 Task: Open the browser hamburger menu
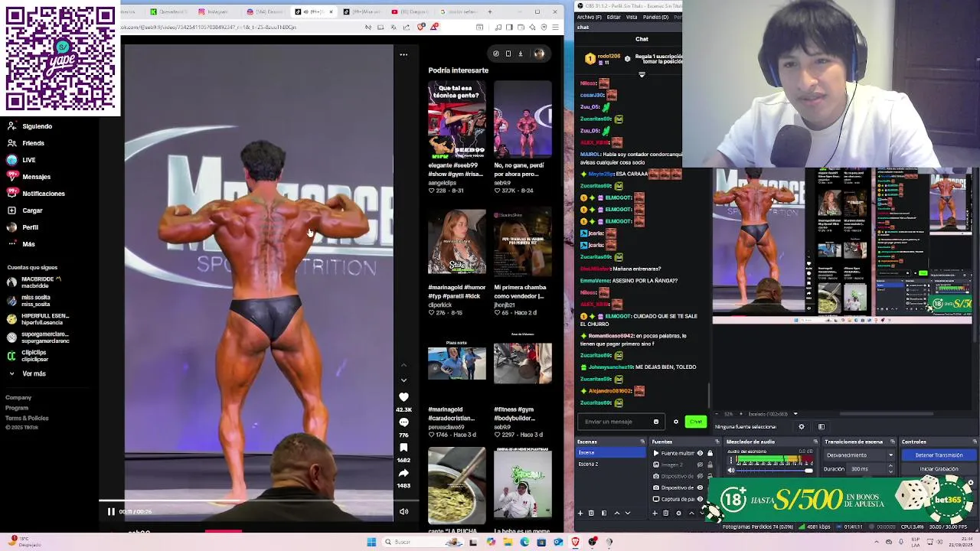click(556, 28)
